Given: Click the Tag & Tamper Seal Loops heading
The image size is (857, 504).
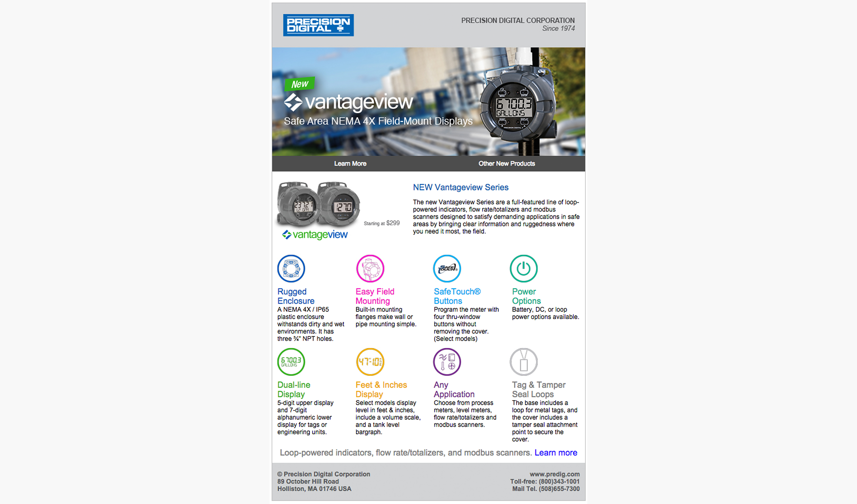Looking at the screenshot, I should tap(539, 389).
